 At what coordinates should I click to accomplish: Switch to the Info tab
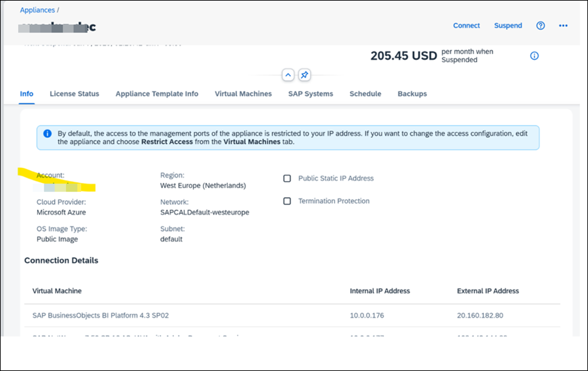[27, 94]
